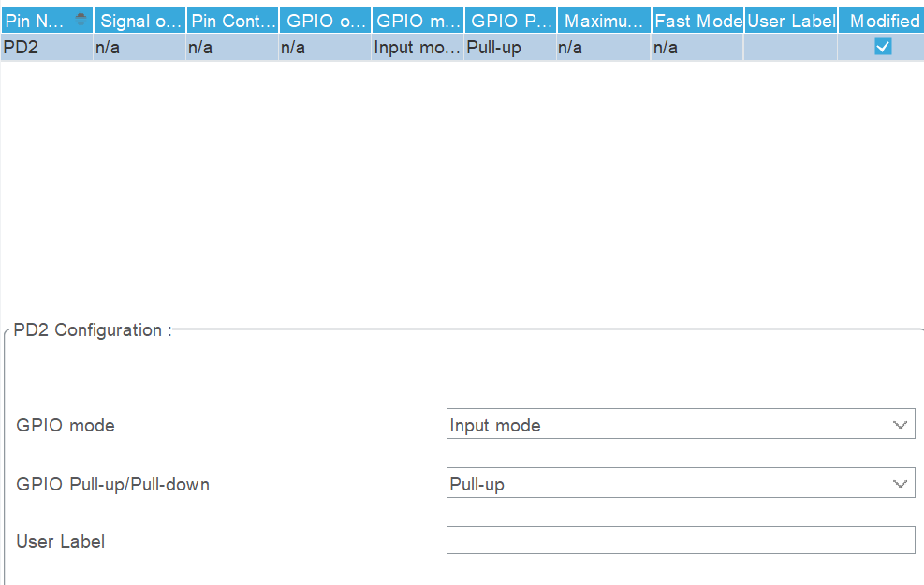
Task: Click the GPIO mode column header
Action: 417,20
